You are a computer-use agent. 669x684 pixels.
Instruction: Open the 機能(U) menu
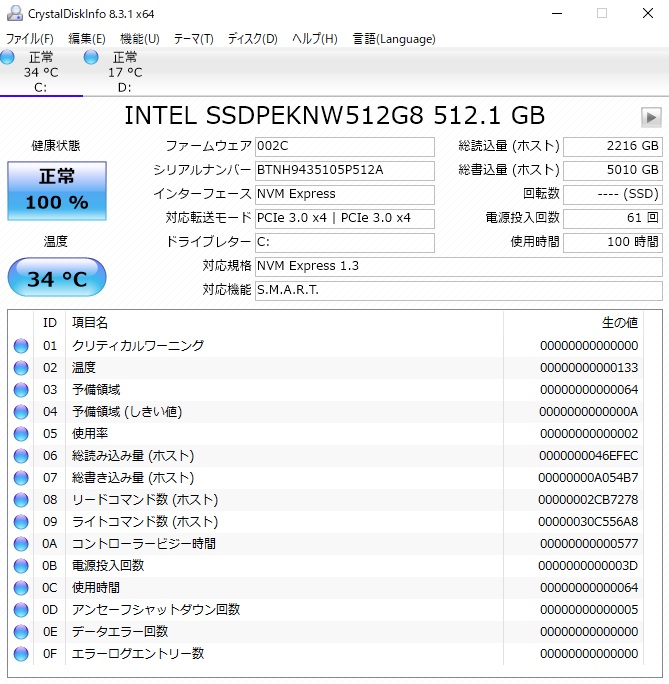tap(140, 39)
